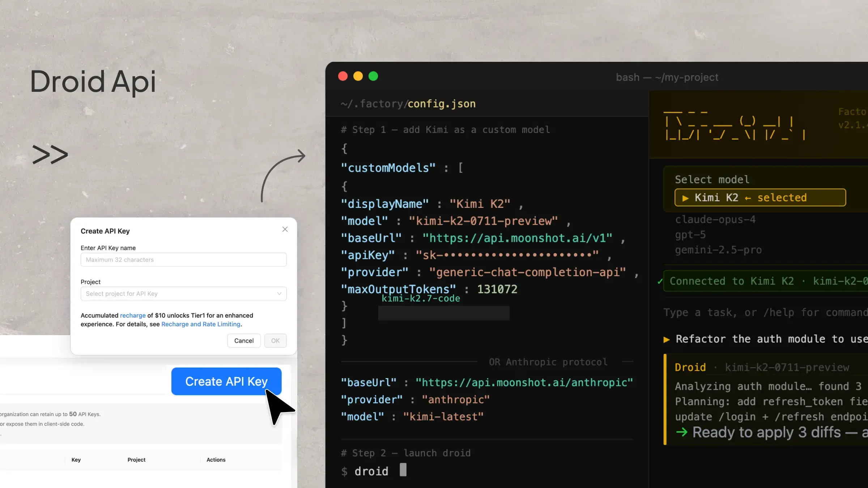Click the Select model label
The width and height of the screenshot is (868, 488).
click(x=712, y=179)
